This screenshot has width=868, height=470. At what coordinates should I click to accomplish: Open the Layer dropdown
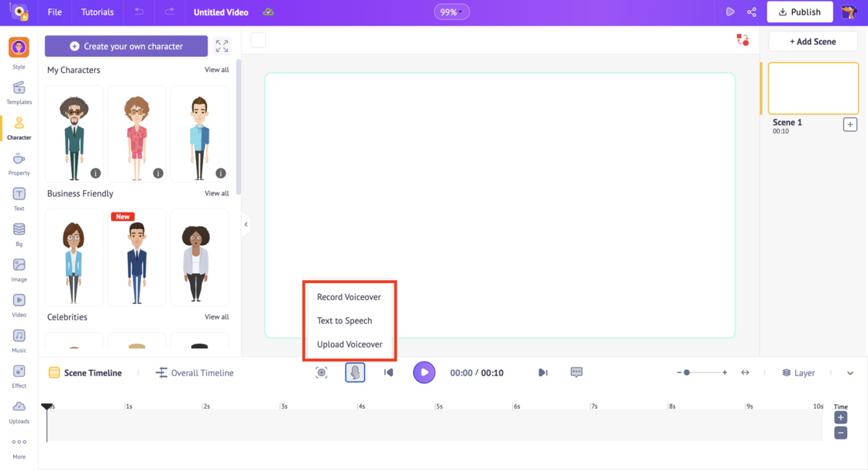tap(798, 372)
